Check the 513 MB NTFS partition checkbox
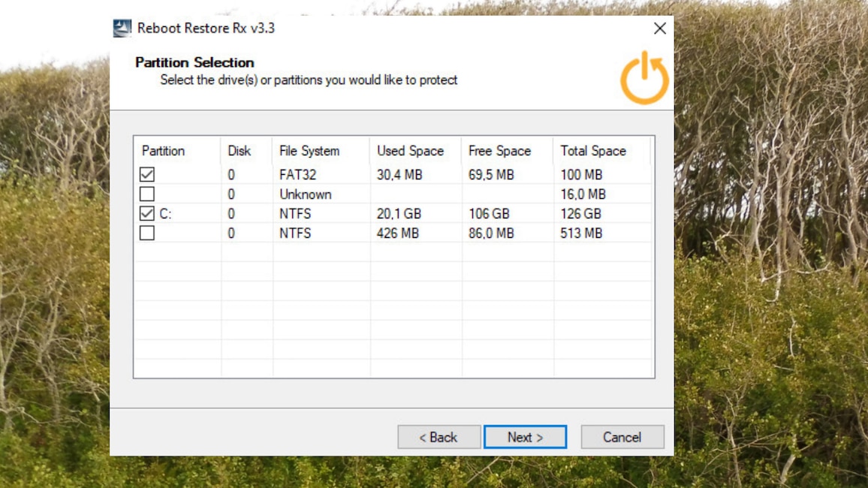The height and width of the screenshot is (488, 868). (x=146, y=233)
